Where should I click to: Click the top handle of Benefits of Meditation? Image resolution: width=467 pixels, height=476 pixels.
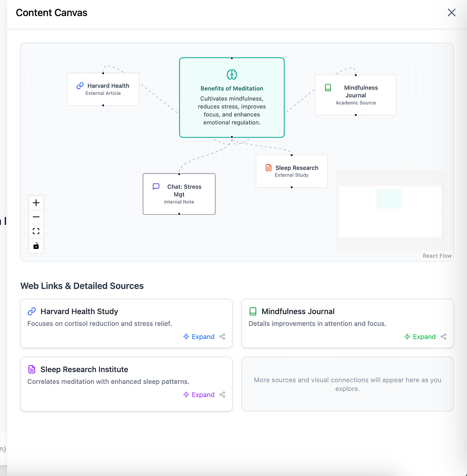(232, 58)
